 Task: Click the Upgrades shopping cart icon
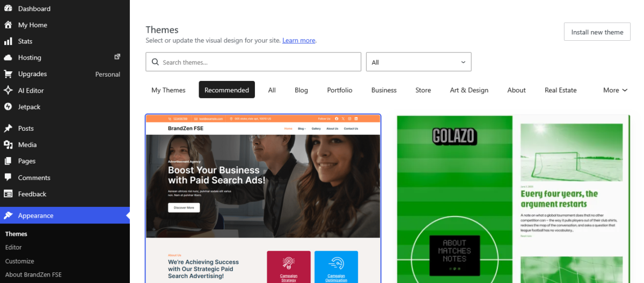coord(8,74)
